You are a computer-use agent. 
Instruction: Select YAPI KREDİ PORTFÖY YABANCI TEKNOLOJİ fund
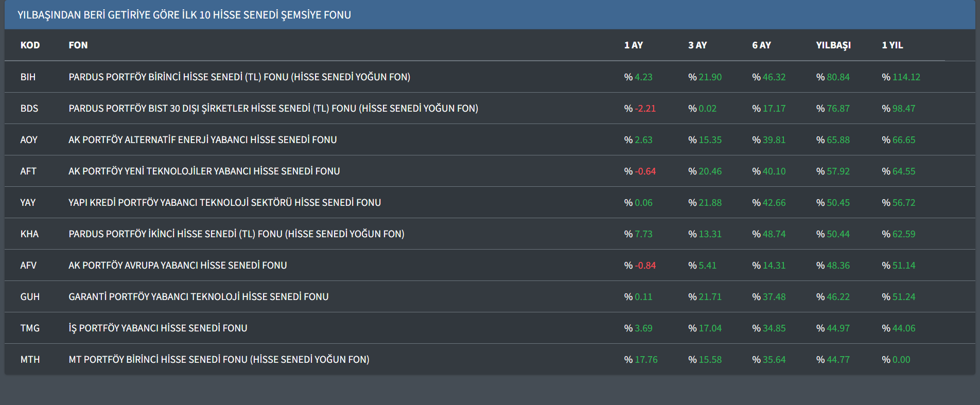(224, 203)
